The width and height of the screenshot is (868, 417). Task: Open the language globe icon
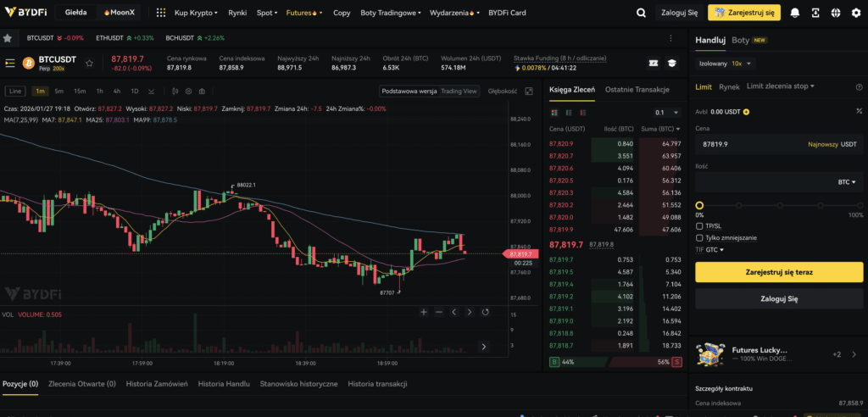835,14
